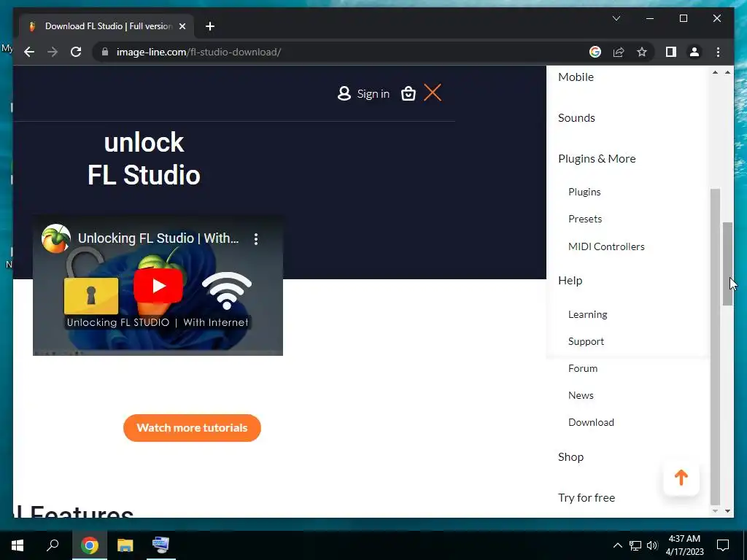The height and width of the screenshot is (560, 747).
Task: Reload the page with the refresh icon
Action: pos(76,52)
